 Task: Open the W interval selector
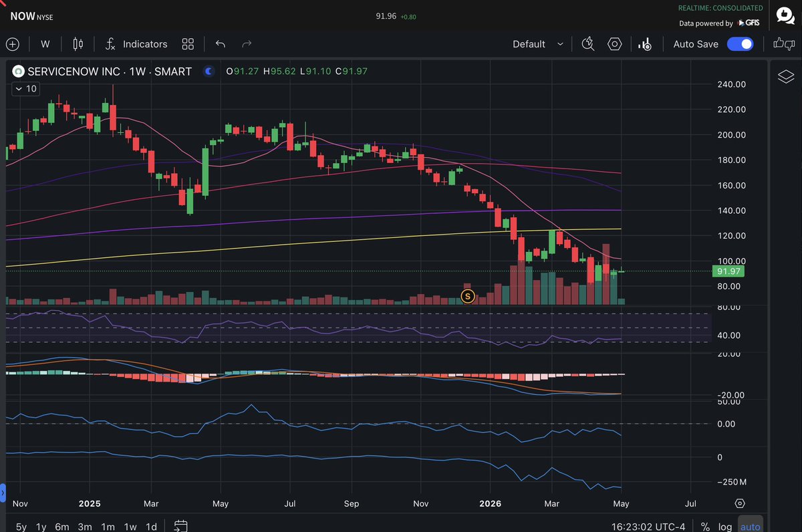pos(45,44)
